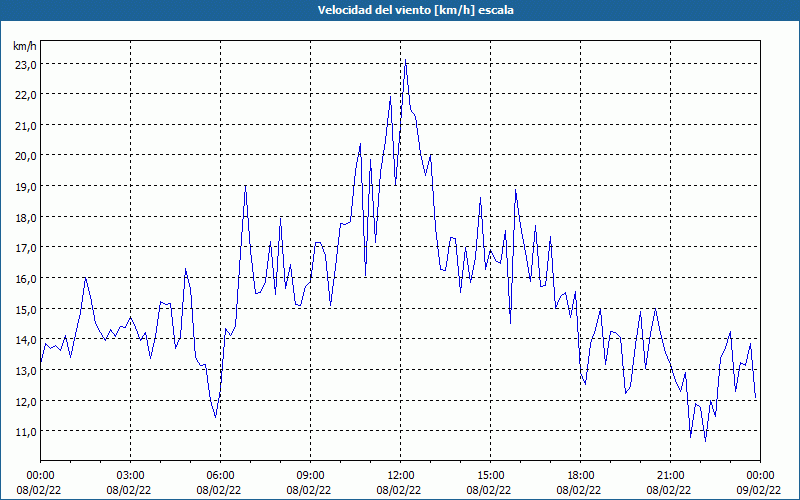Select the '11,0' y-axis value

[26, 432]
